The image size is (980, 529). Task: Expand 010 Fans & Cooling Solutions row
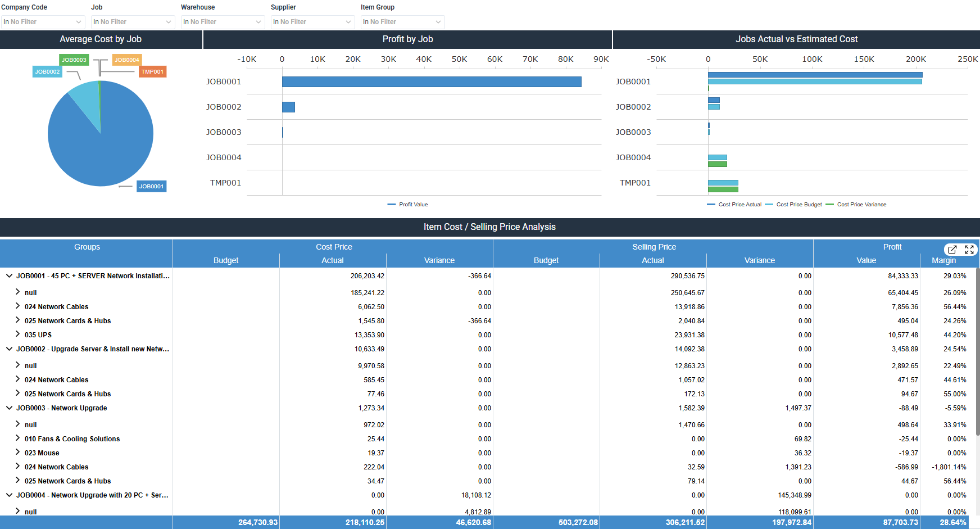tap(17, 438)
